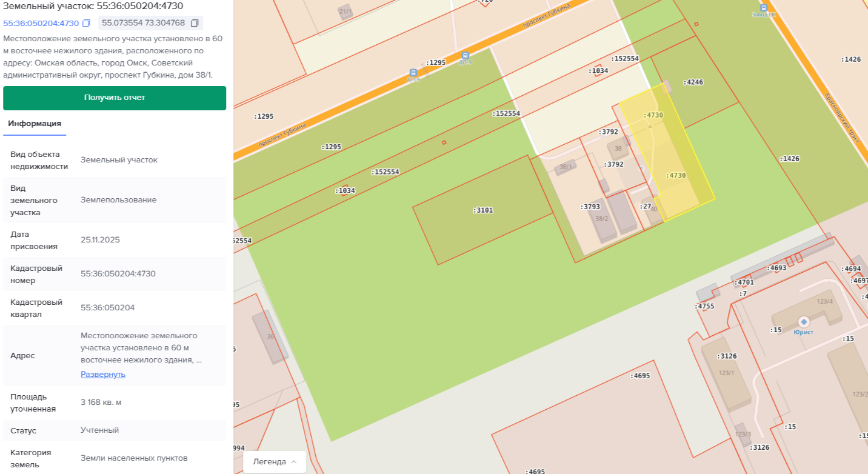Click building number 123/4 on the map
This screenshot has width=868, height=474.
click(x=825, y=301)
